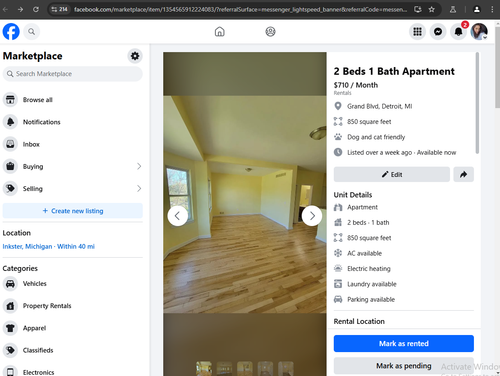The image size is (500, 376).
Task: Show the previous listing photo
Action: (178, 216)
